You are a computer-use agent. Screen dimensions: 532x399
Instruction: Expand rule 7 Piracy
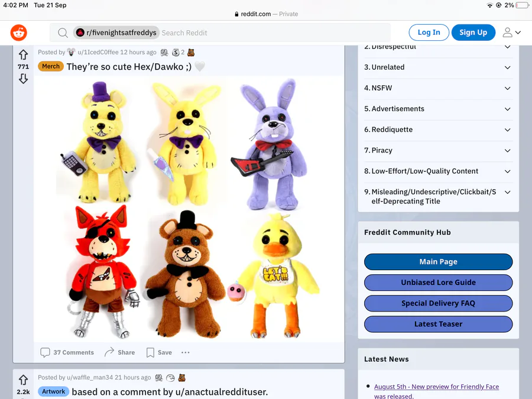[507, 151]
